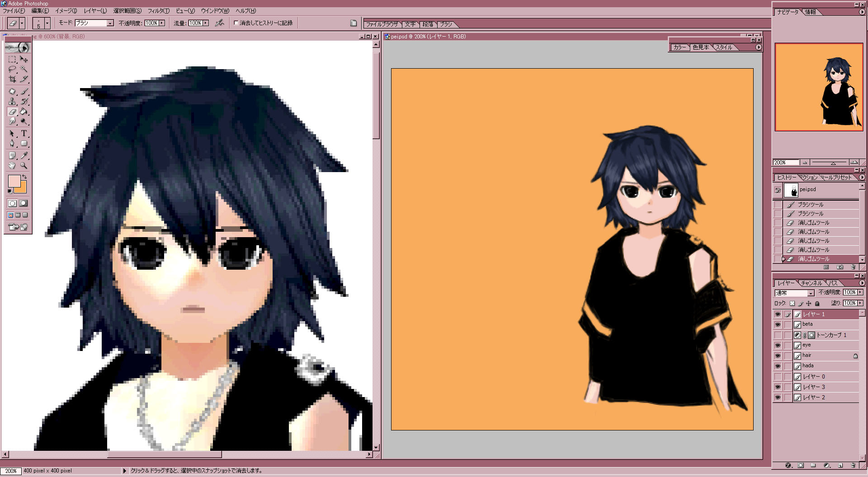This screenshot has width=868, height=477.
Task: Open the フィルタ menu
Action: 159,11
